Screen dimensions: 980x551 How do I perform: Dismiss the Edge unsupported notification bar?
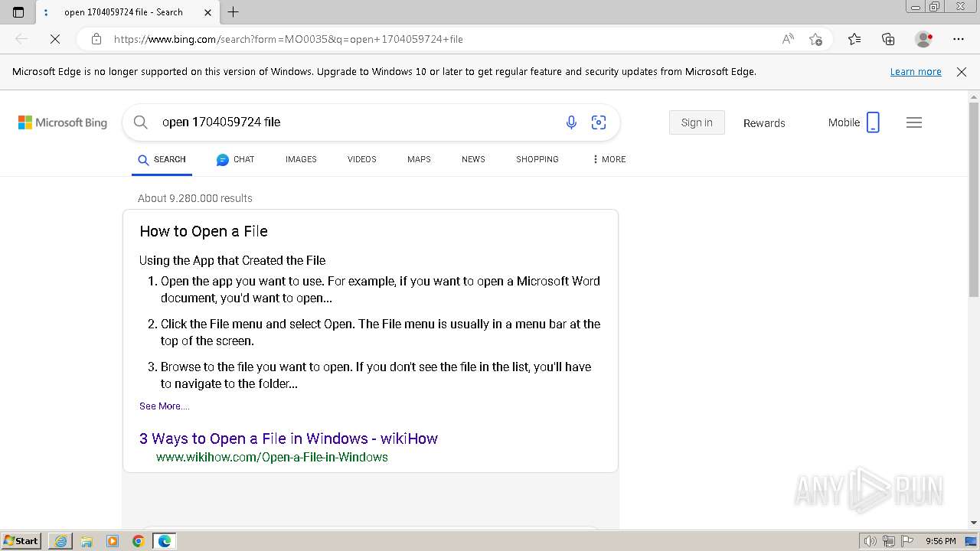962,72
